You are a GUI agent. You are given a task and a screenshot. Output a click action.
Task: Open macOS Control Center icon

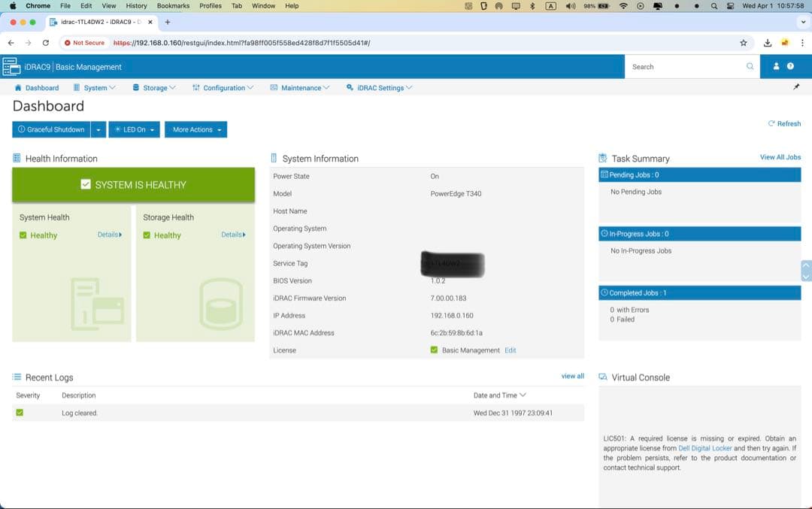[730, 6]
